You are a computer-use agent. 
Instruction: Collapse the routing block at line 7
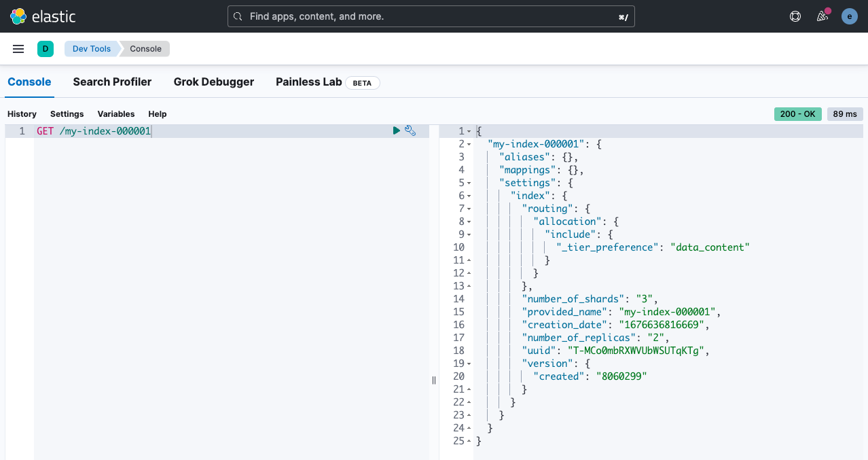coord(469,209)
